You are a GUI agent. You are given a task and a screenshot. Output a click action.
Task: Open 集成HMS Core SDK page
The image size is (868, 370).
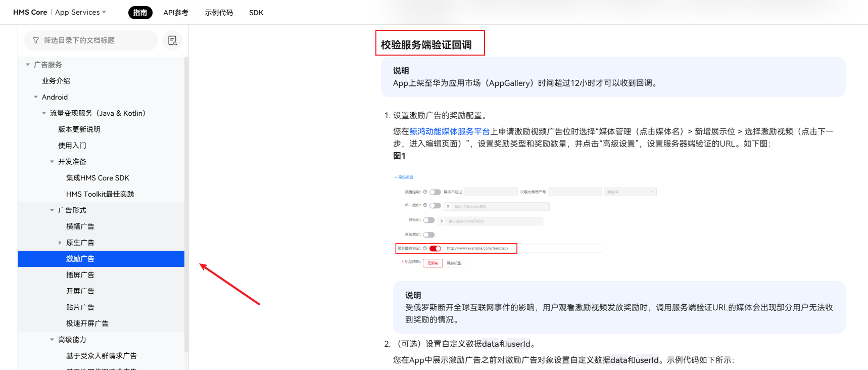pos(98,178)
